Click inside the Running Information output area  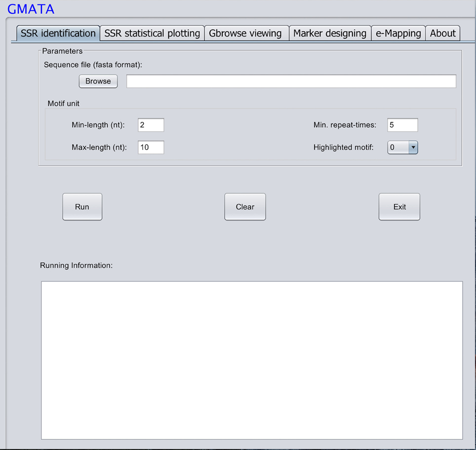click(252, 360)
